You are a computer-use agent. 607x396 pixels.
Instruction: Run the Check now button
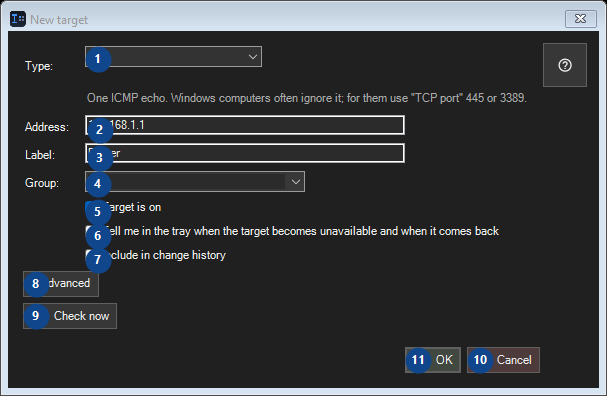pos(70,316)
